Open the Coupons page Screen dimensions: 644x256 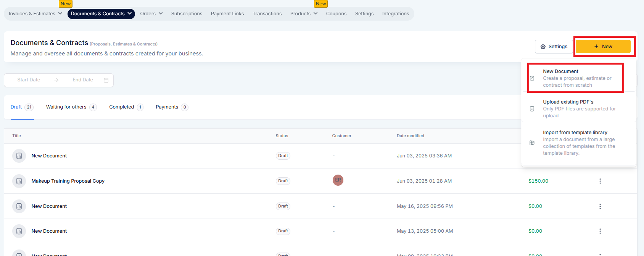click(x=336, y=14)
